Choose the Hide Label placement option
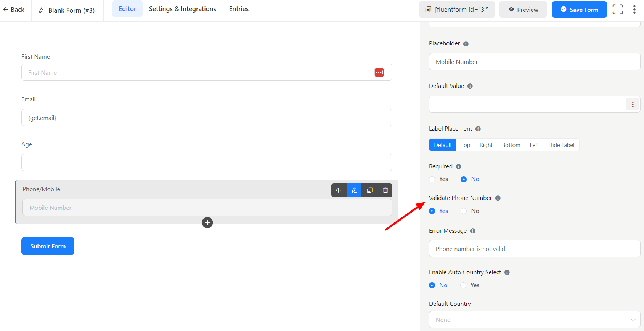644x331 pixels. [561, 145]
